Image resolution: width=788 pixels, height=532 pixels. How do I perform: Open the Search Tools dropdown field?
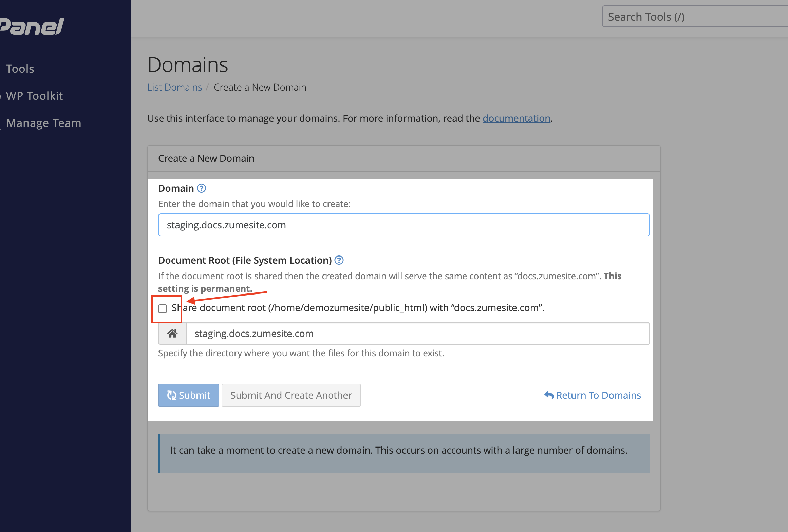click(695, 17)
